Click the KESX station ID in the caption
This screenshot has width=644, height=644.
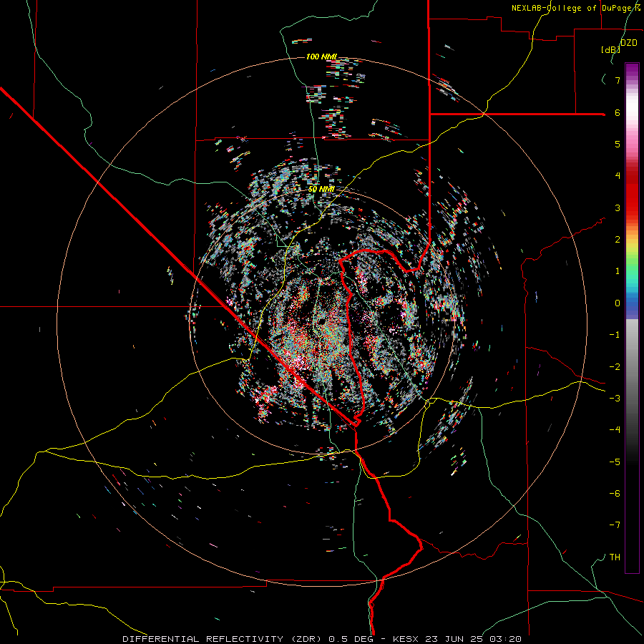406,639
